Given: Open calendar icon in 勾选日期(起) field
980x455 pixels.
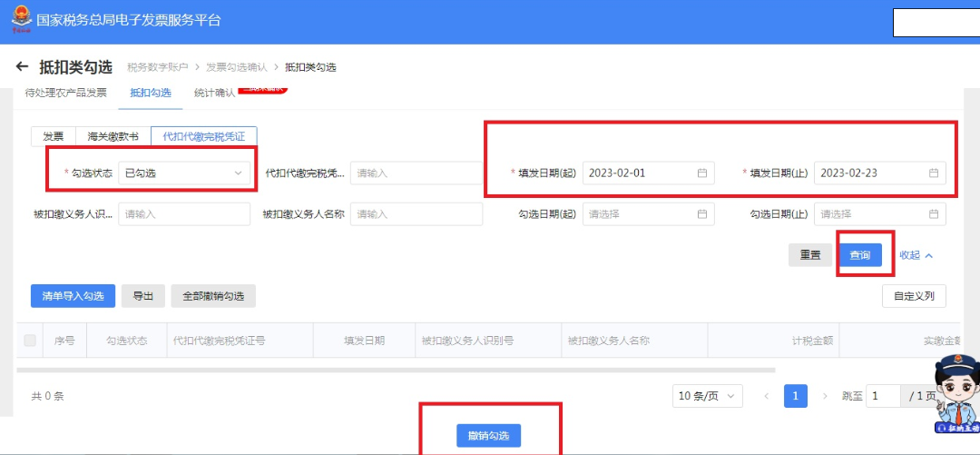Looking at the screenshot, I should (701, 214).
